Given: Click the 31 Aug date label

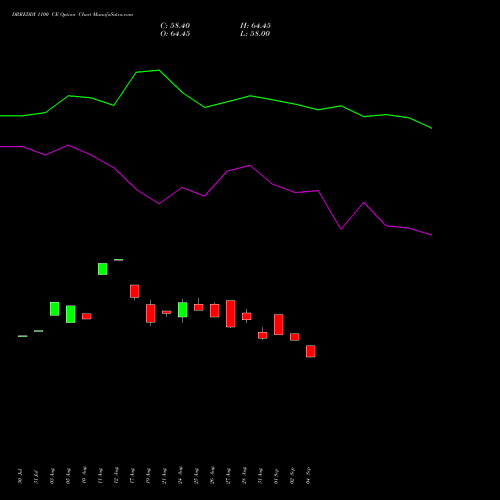Looking at the screenshot, I should click(260, 476).
